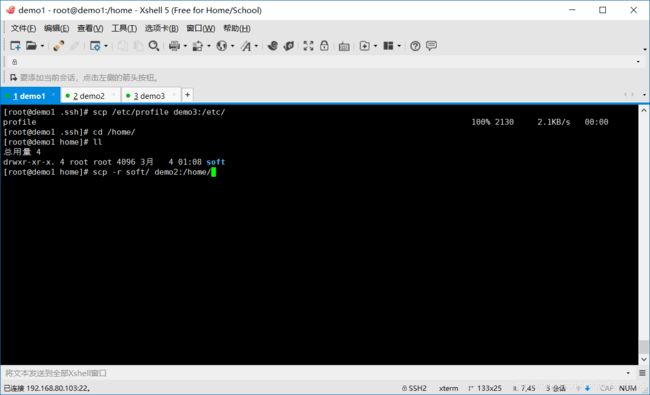
Task: Click the New Session toolbar icon
Action: [15, 46]
